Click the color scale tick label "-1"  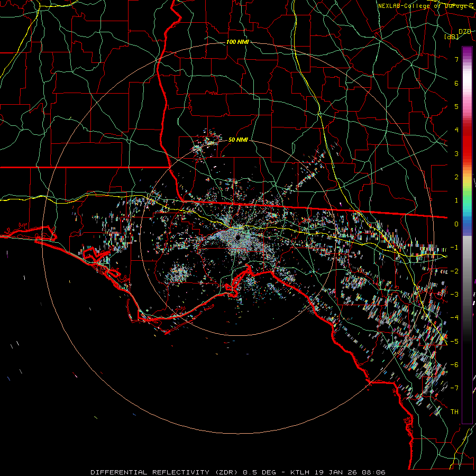454,248
